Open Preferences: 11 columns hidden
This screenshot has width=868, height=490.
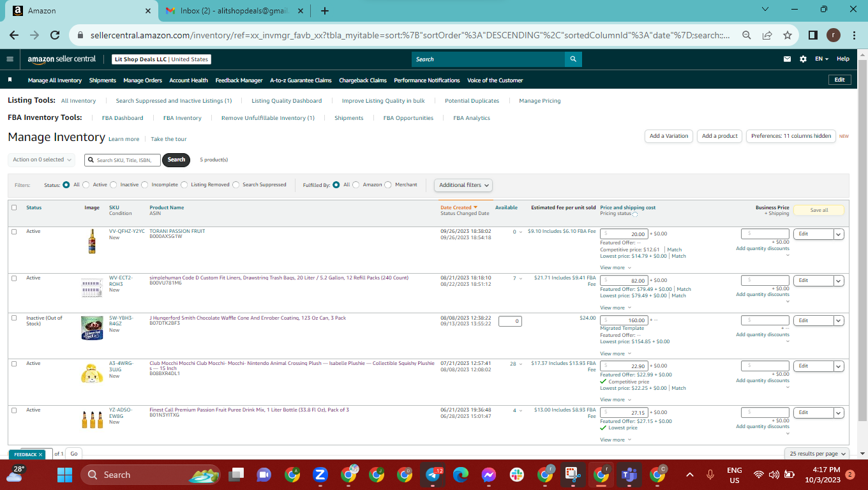791,136
